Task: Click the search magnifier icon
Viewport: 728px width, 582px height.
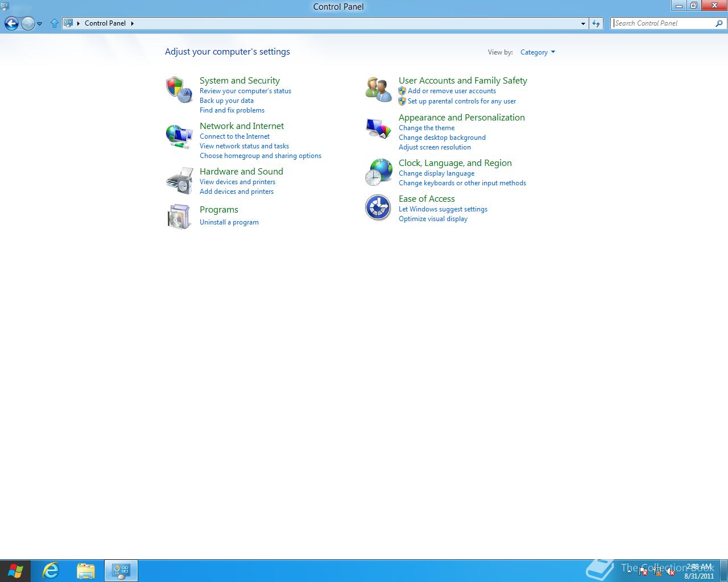Action: (719, 23)
